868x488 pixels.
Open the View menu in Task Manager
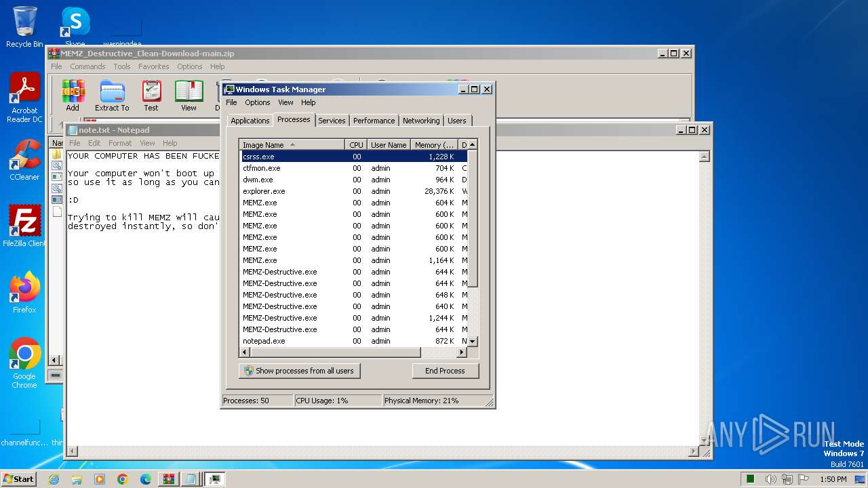(285, 102)
